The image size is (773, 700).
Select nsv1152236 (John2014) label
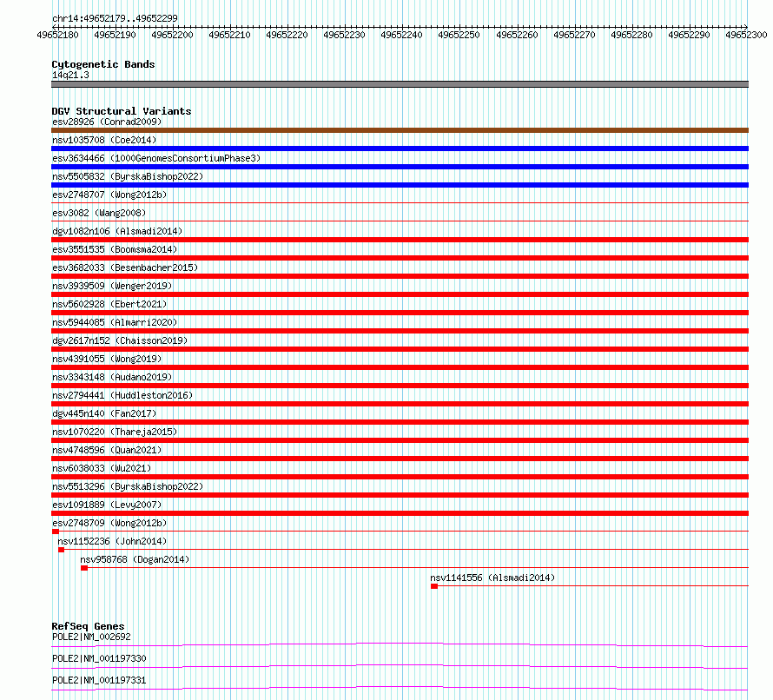click(x=112, y=541)
